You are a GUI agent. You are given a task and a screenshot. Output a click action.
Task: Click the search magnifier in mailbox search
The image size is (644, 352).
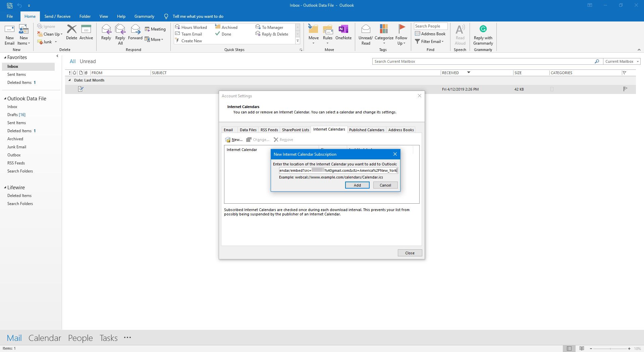[597, 61]
